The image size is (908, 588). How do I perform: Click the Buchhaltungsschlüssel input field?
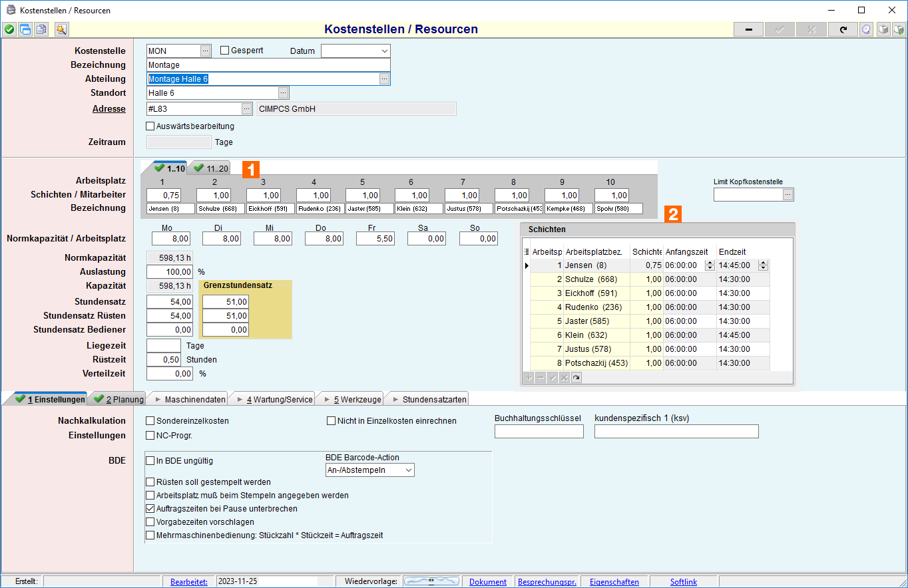tap(539, 431)
